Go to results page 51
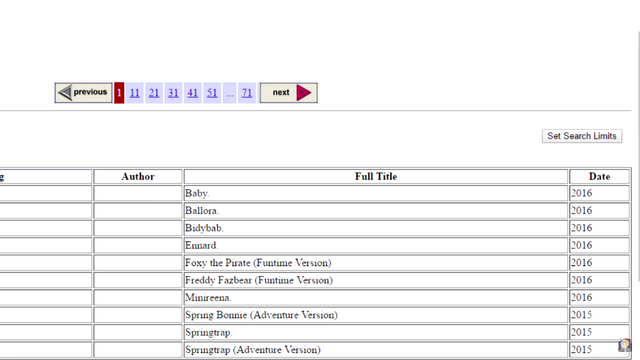Screen dimensions: 640x360 (212, 93)
